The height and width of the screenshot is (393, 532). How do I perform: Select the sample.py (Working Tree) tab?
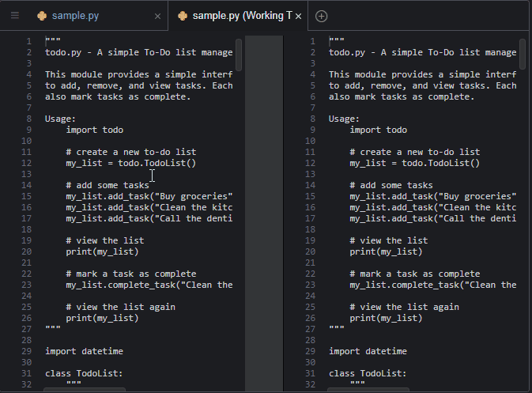coord(237,16)
